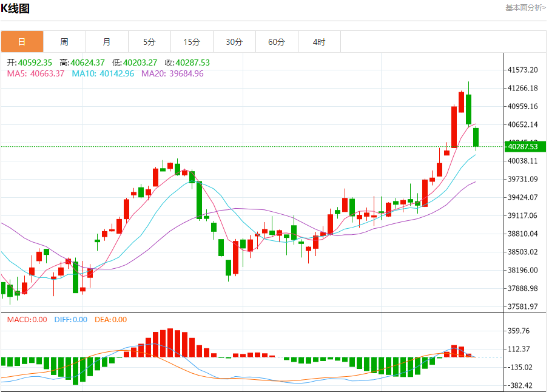This screenshot has width=549, height=392.
Task: Click the 39731.09 price axis label
Action: click(523, 179)
